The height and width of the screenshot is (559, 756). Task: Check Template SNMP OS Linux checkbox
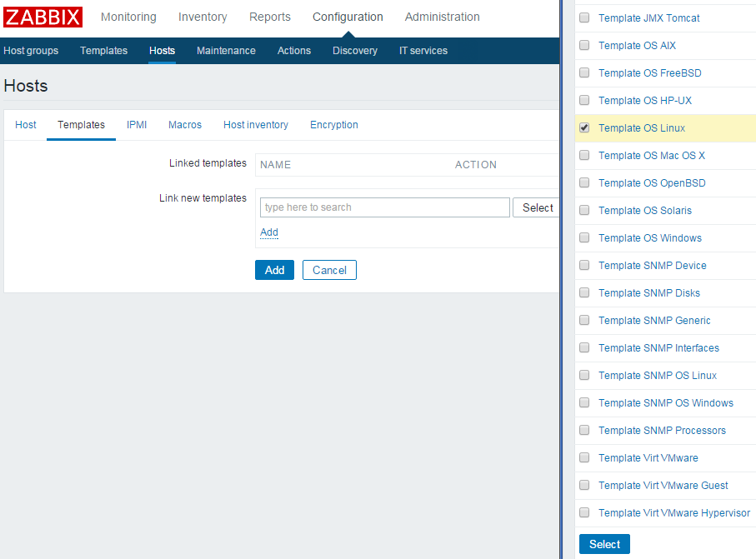(584, 375)
